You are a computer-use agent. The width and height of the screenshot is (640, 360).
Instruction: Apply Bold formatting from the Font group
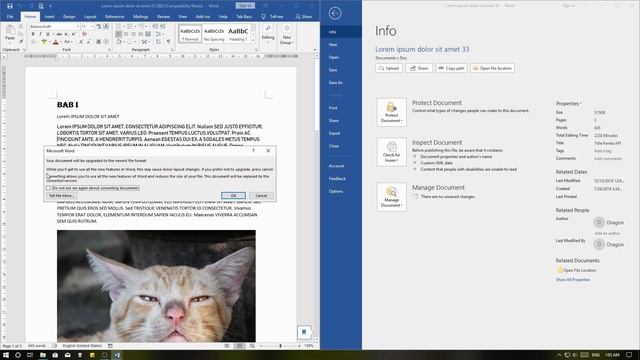33,34
